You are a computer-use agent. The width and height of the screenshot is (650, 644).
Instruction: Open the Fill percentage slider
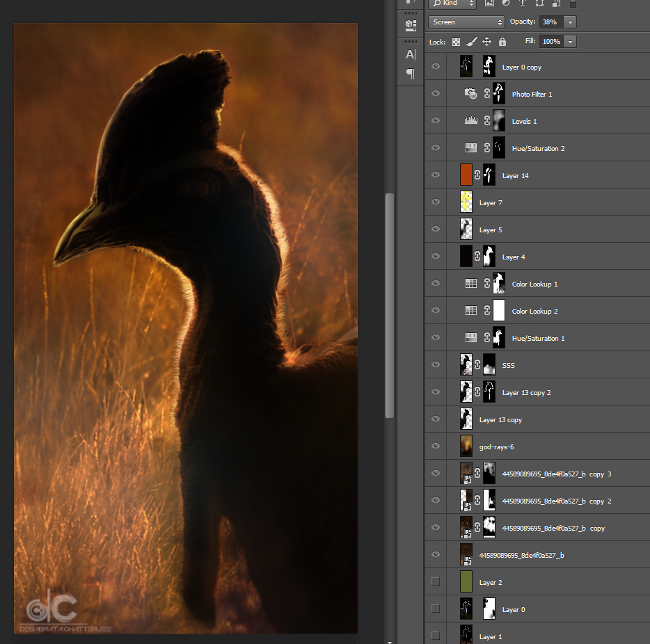coord(570,41)
